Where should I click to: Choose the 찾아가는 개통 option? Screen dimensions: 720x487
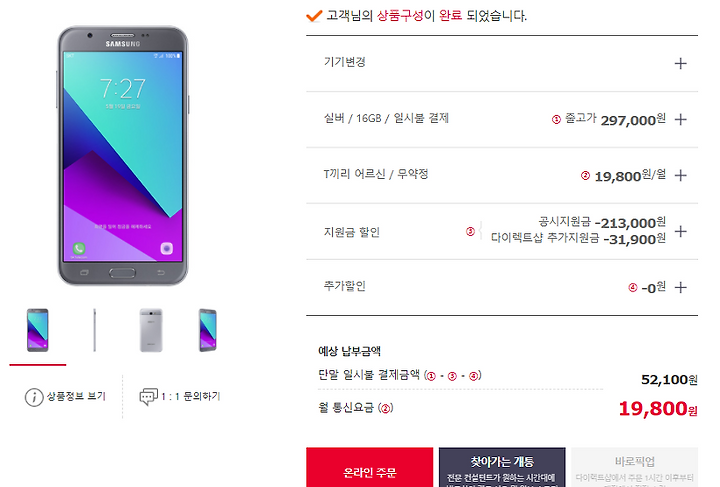click(x=502, y=467)
